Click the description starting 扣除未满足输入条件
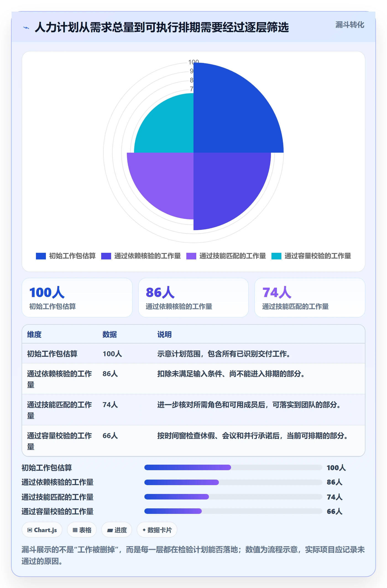The width and height of the screenshot is (387, 588). point(231,374)
